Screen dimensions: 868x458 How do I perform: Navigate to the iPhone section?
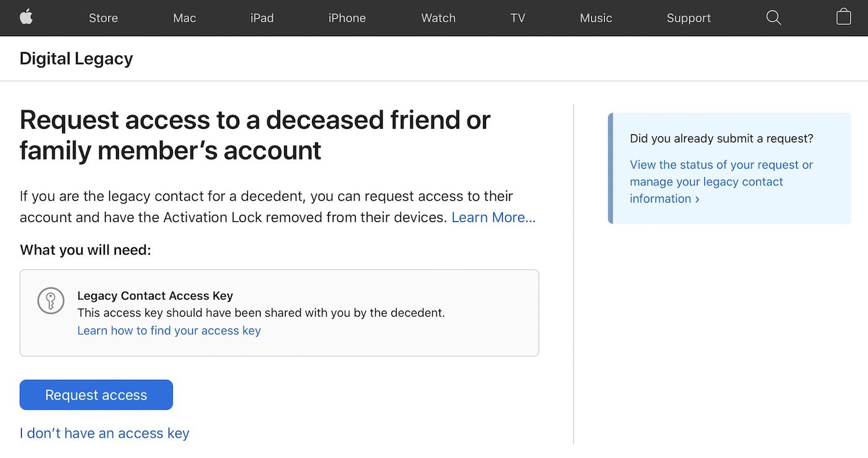347,18
